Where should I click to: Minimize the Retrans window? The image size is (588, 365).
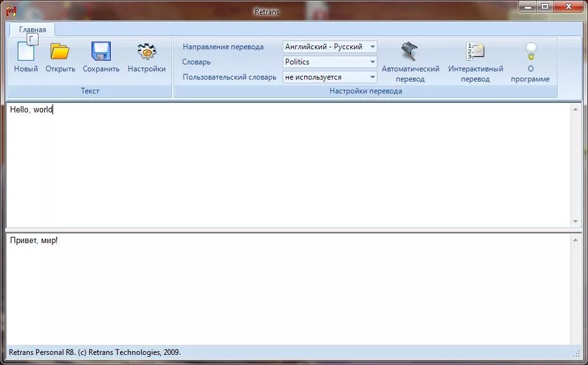tap(529, 6)
